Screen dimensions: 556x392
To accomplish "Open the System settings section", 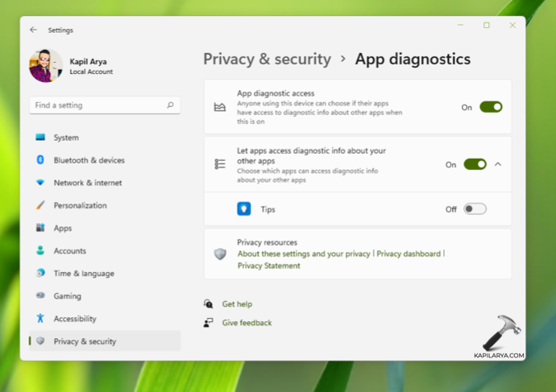I will [x=66, y=138].
